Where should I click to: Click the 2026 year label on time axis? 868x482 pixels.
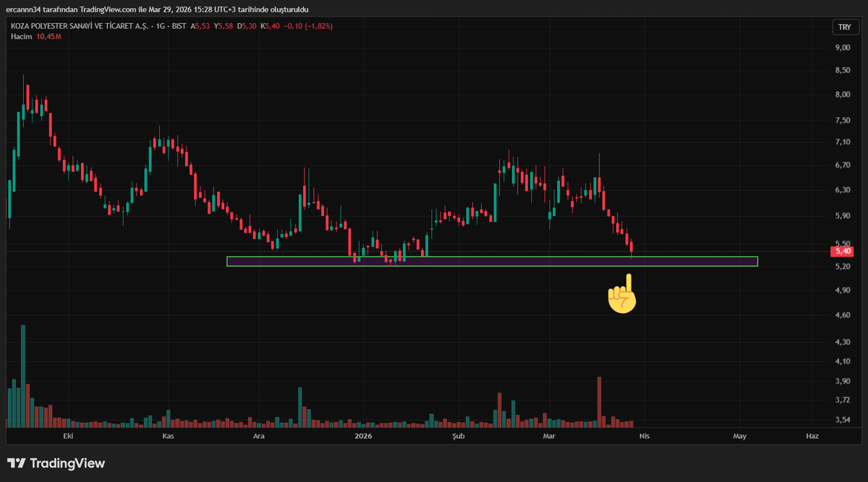tap(362, 436)
